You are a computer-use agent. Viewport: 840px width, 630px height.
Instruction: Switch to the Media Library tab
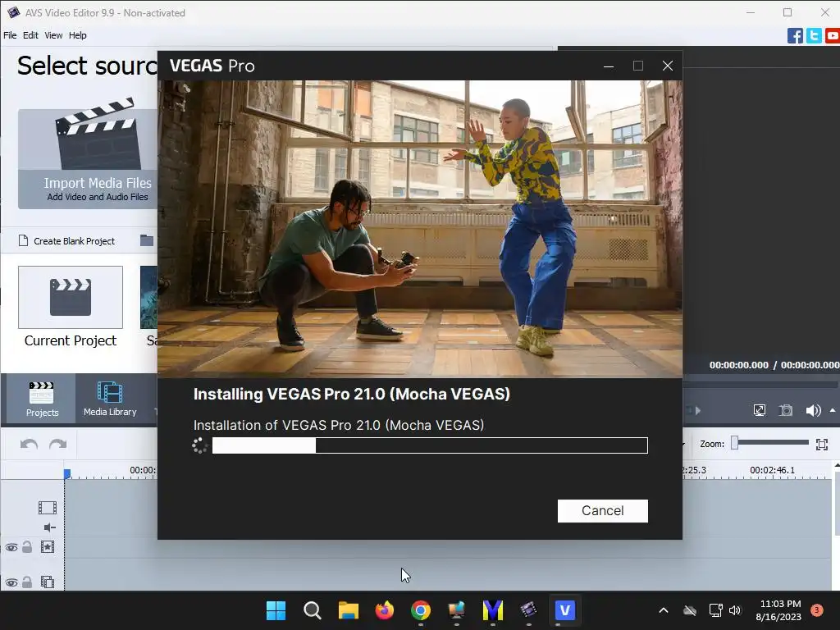pyautogui.click(x=110, y=399)
